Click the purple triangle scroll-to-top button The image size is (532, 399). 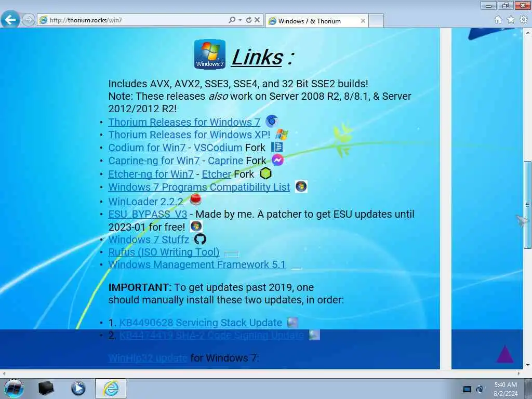[x=505, y=354]
